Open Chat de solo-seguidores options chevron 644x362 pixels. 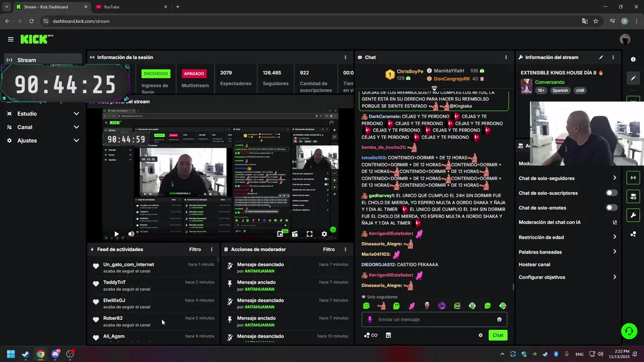614,178
